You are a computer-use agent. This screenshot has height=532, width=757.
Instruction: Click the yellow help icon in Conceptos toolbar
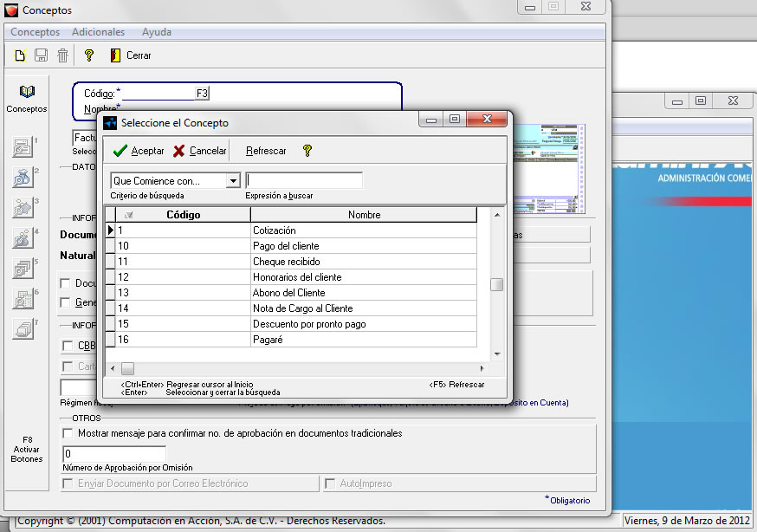tap(88, 55)
